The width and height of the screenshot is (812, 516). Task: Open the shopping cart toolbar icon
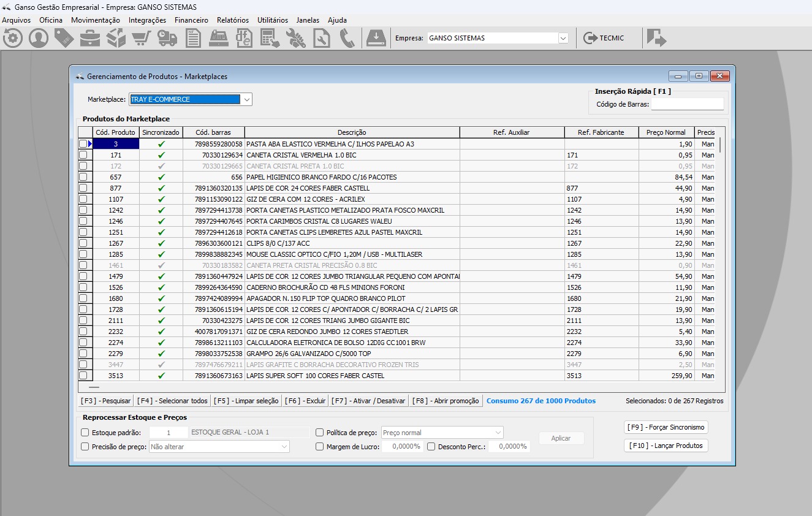pos(142,38)
